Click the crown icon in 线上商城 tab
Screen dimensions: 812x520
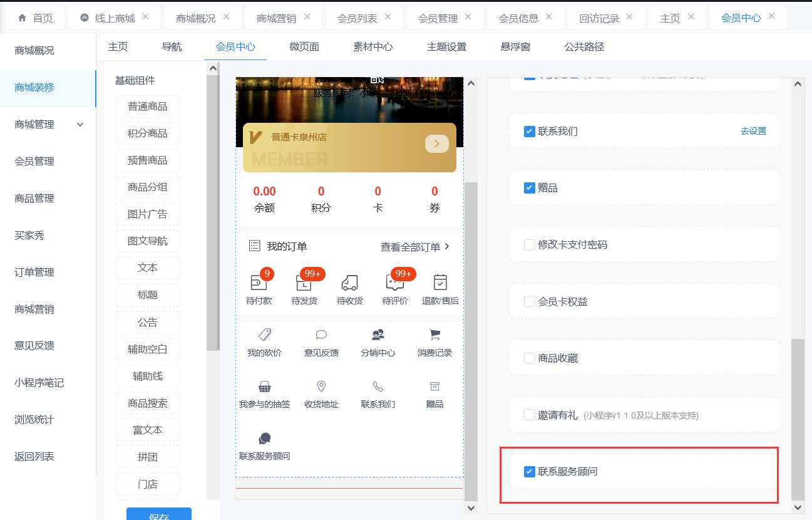click(85, 18)
